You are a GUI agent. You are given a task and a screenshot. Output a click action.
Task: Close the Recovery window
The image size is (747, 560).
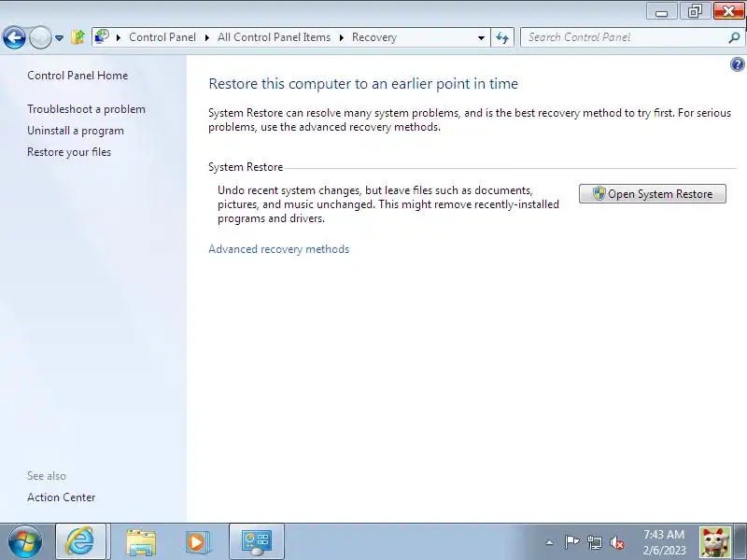click(728, 12)
